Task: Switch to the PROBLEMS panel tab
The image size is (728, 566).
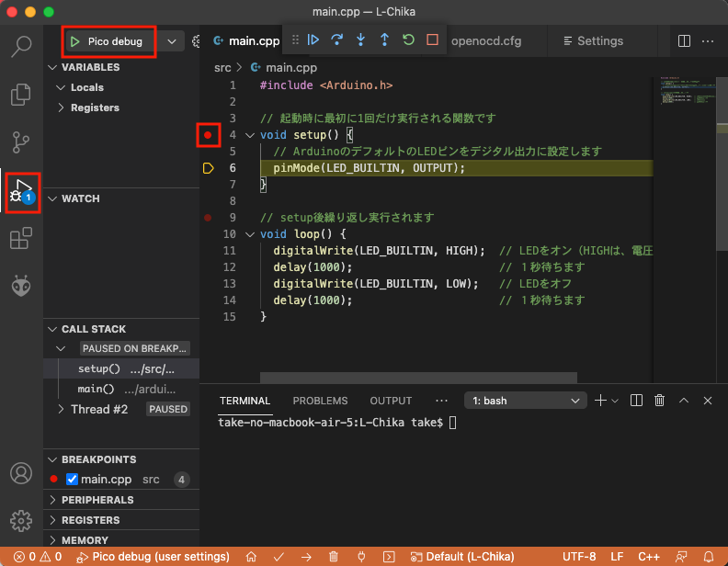Action: (x=320, y=401)
